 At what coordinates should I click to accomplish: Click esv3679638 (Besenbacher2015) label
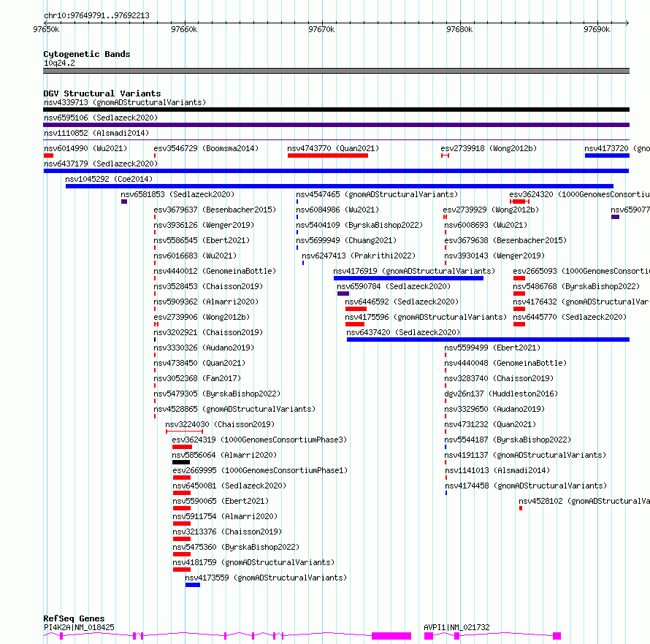coord(505,240)
